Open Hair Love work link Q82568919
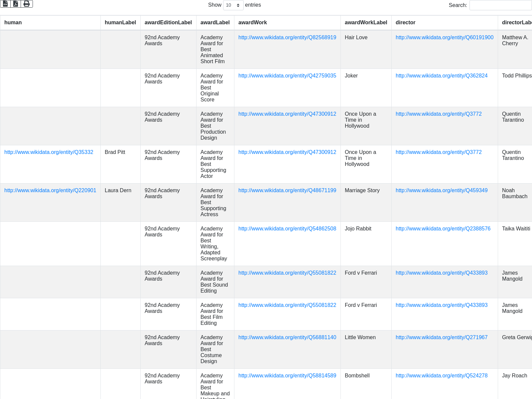This screenshot has width=532, height=399. [x=287, y=38]
